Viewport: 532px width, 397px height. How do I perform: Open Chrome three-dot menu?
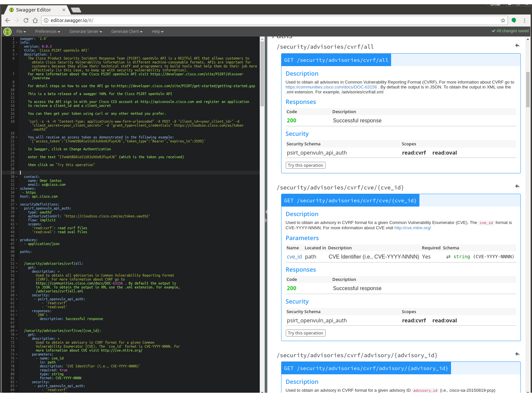tap(524, 20)
